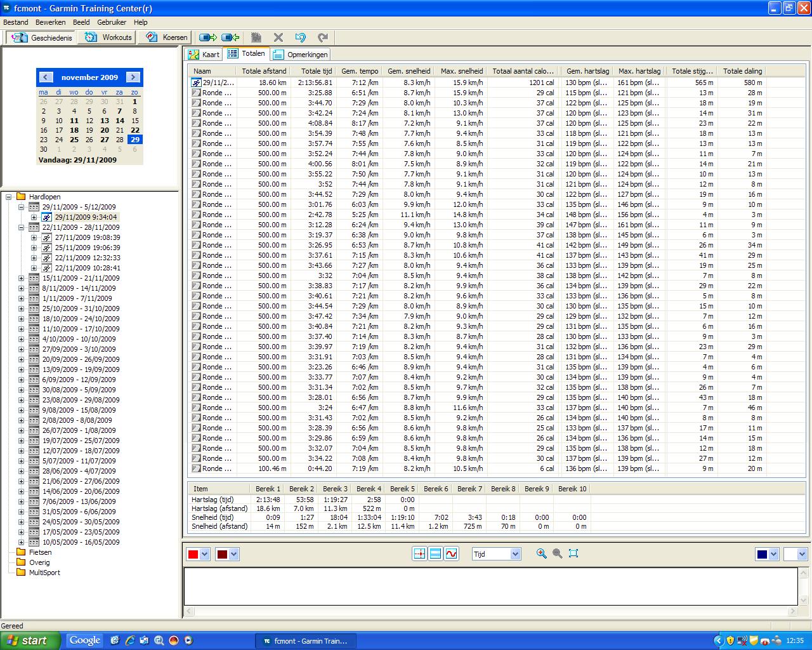Go to next month in calendar
812x650 pixels.
point(133,77)
